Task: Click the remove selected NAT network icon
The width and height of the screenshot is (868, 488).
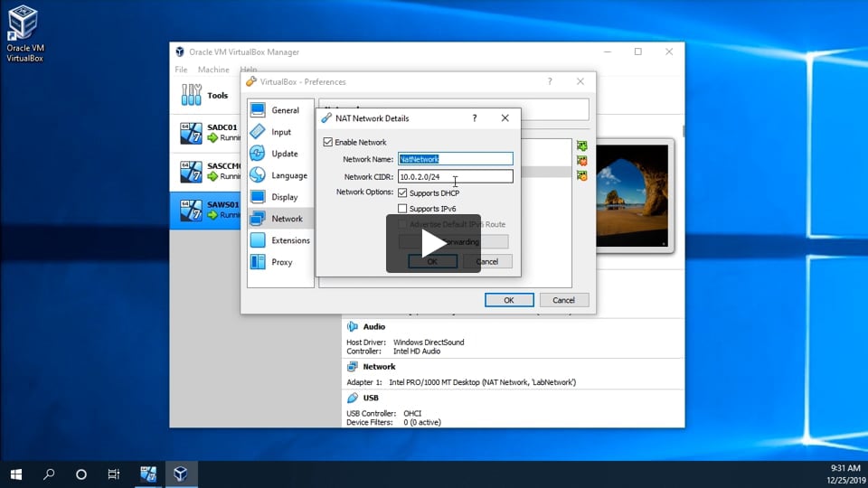Action: (x=582, y=161)
